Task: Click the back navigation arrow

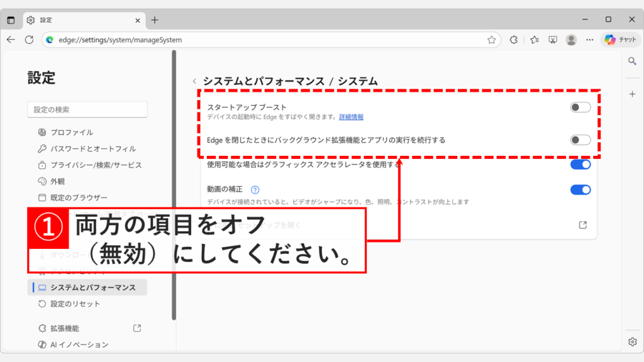Action: pos(11,39)
